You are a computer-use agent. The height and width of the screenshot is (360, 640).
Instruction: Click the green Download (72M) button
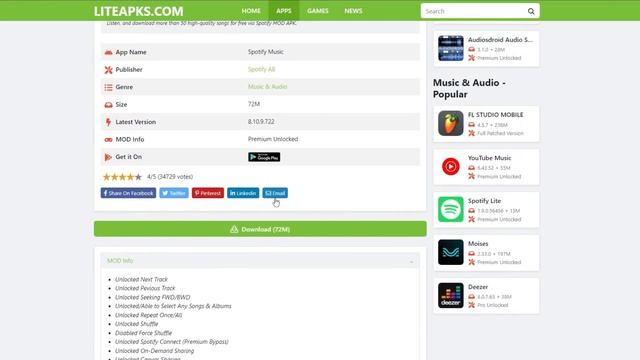[x=260, y=229]
